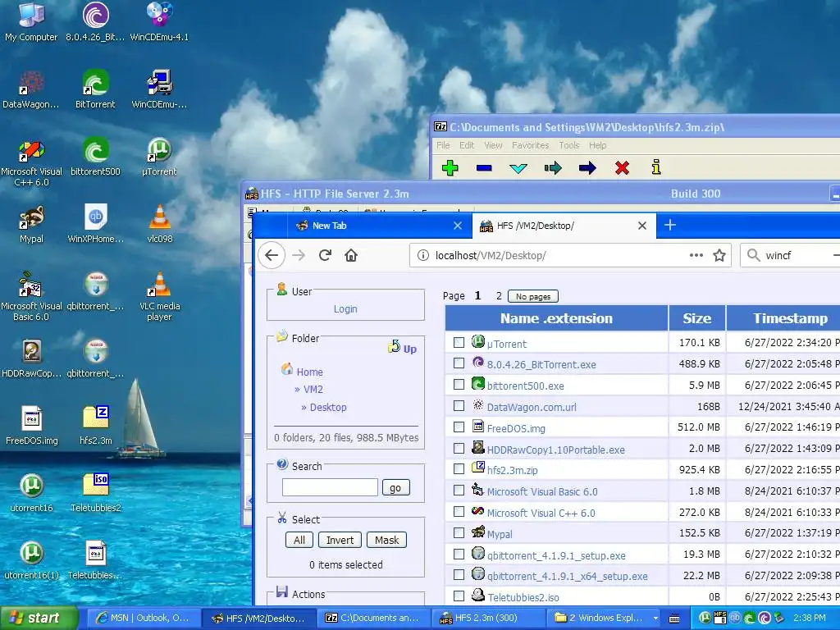The image size is (840, 630).
Task: Check the box for µTorrent file row
Action: coord(459,342)
